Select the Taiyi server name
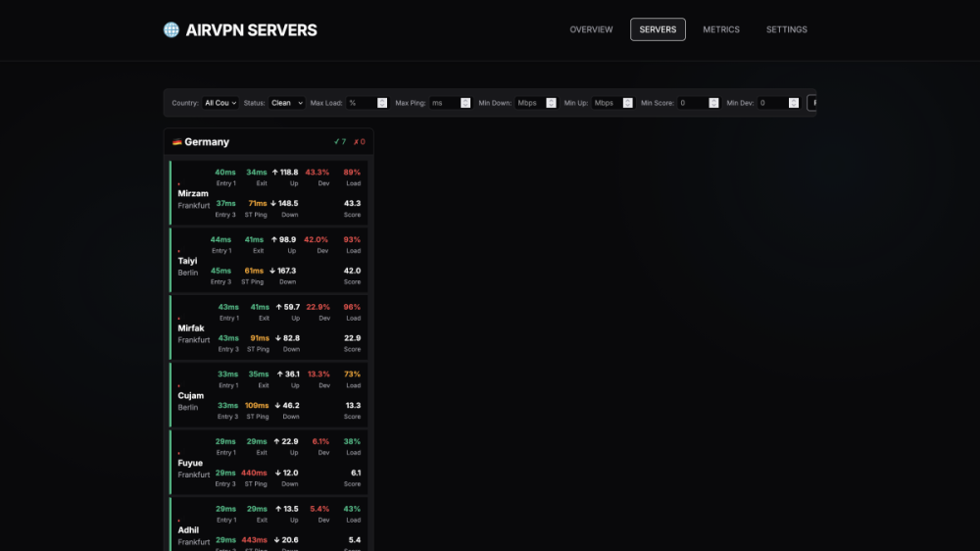The height and width of the screenshot is (551, 980). pos(187,262)
